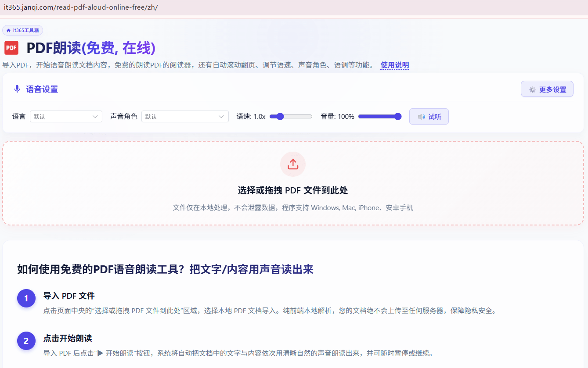Click the 声音角色 label text
This screenshot has width=588, height=368.
point(123,116)
